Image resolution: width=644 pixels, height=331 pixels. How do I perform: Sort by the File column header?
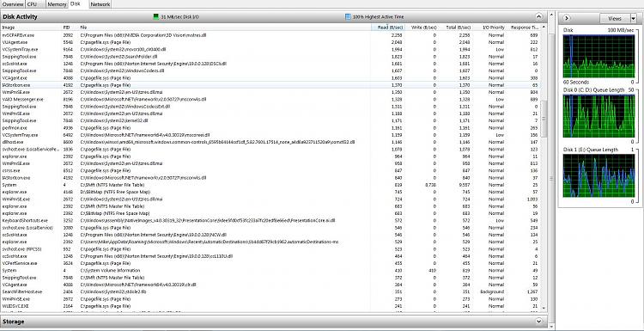tap(225, 28)
